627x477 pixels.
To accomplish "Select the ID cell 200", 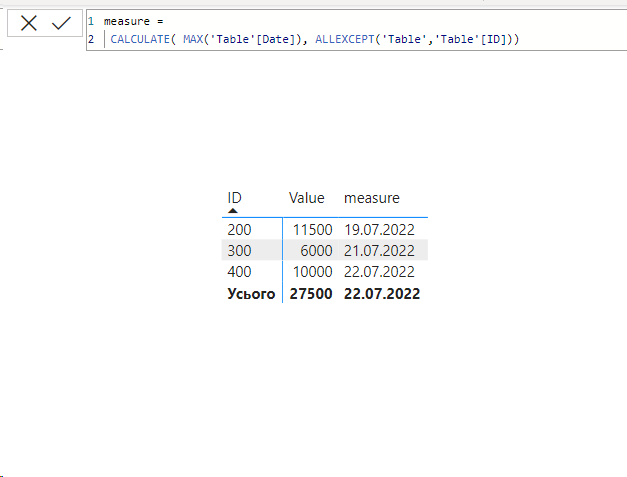I will click(x=239, y=230).
